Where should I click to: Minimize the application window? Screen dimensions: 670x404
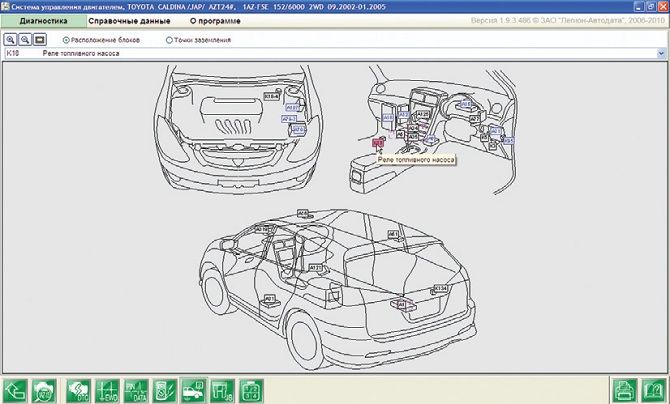pos(638,6)
